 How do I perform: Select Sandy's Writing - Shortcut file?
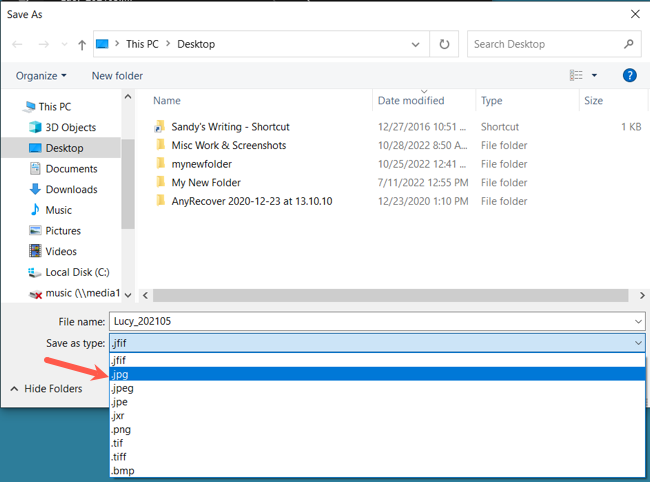[230, 127]
